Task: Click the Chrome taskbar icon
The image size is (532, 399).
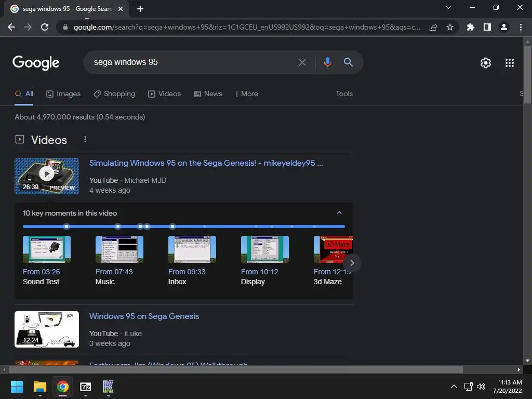Action: click(x=63, y=387)
